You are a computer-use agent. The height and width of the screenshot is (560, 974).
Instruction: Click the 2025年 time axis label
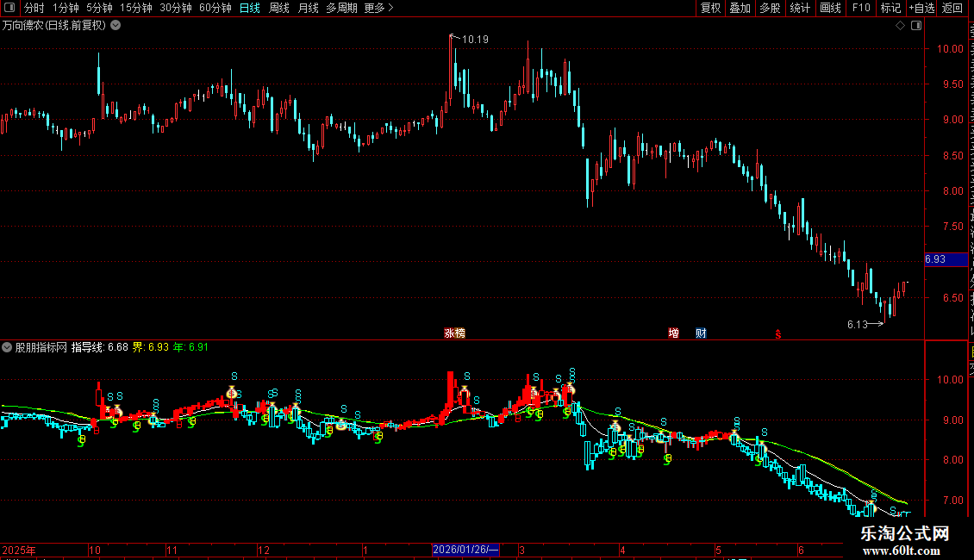pyautogui.click(x=19, y=550)
